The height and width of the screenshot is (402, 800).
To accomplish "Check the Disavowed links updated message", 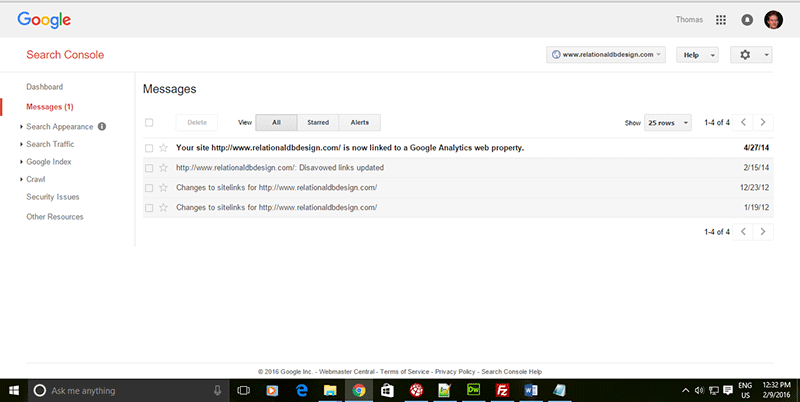I will point(149,168).
